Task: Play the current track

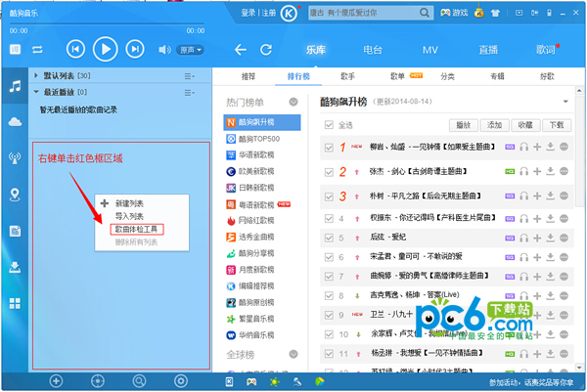Action: pyautogui.click(x=106, y=49)
